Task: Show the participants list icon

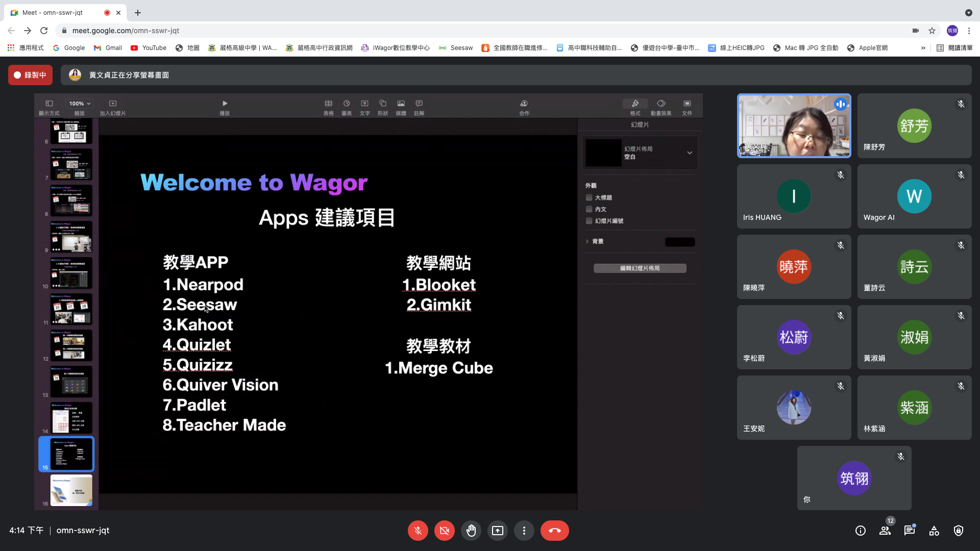Action: pyautogui.click(x=885, y=531)
